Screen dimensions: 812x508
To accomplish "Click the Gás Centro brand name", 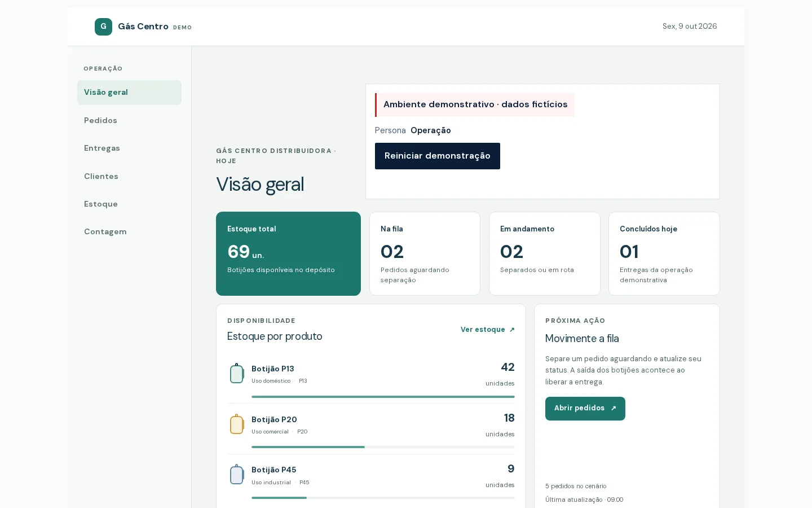I will tap(143, 27).
